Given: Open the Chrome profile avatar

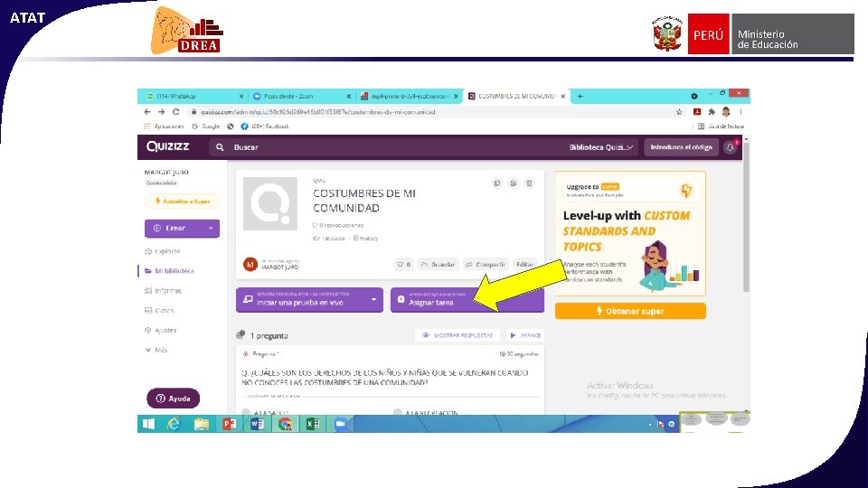Looking at the screenshot, I should pos(726,112).
